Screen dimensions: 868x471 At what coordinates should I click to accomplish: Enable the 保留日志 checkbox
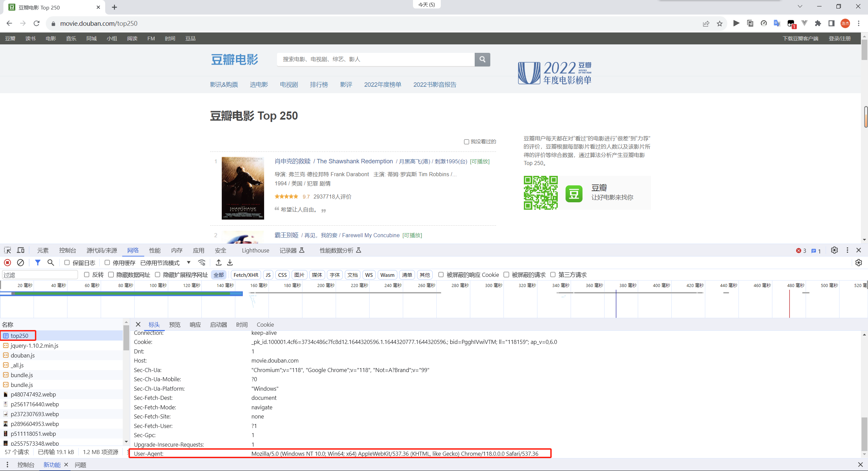point(67,263)
